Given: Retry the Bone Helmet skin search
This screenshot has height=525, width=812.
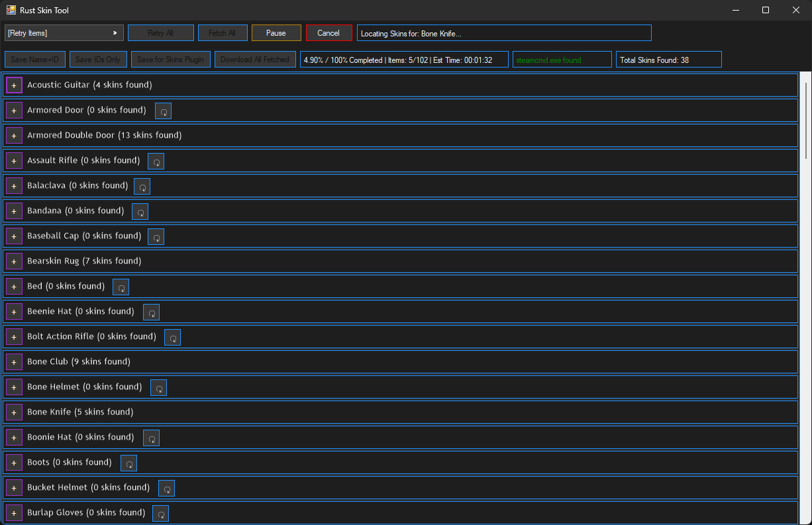Looking at the screenshot, I should [158, 388].
